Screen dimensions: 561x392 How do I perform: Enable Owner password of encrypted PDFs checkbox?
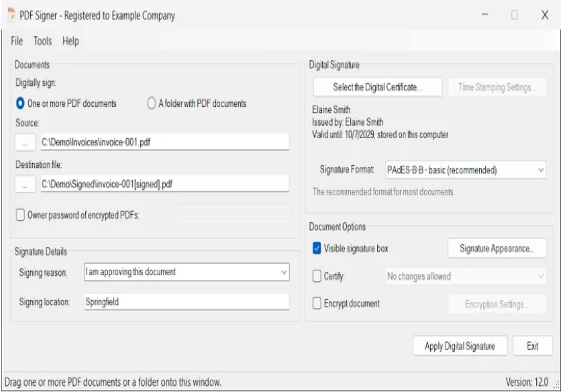(20, 215)
